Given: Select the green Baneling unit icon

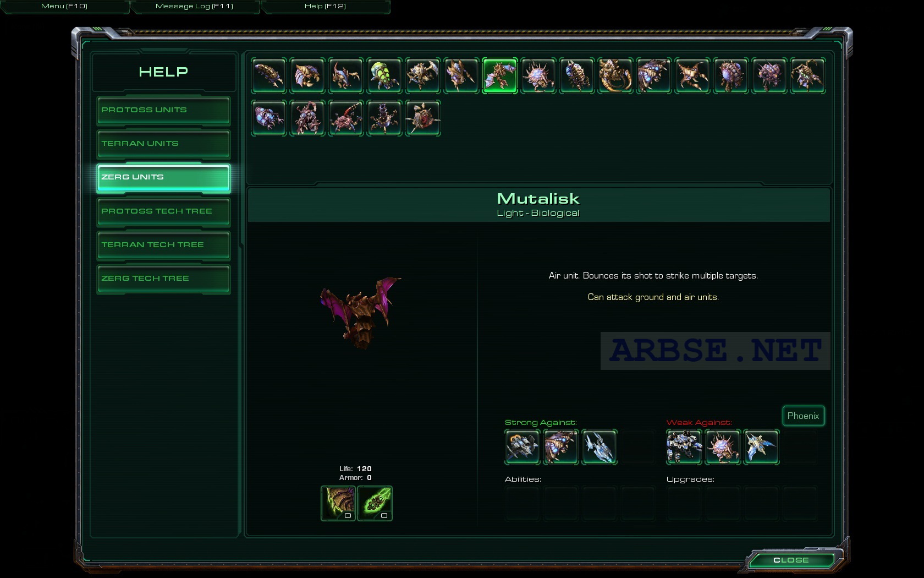Looking at the screenshot, I should [384, 75].
